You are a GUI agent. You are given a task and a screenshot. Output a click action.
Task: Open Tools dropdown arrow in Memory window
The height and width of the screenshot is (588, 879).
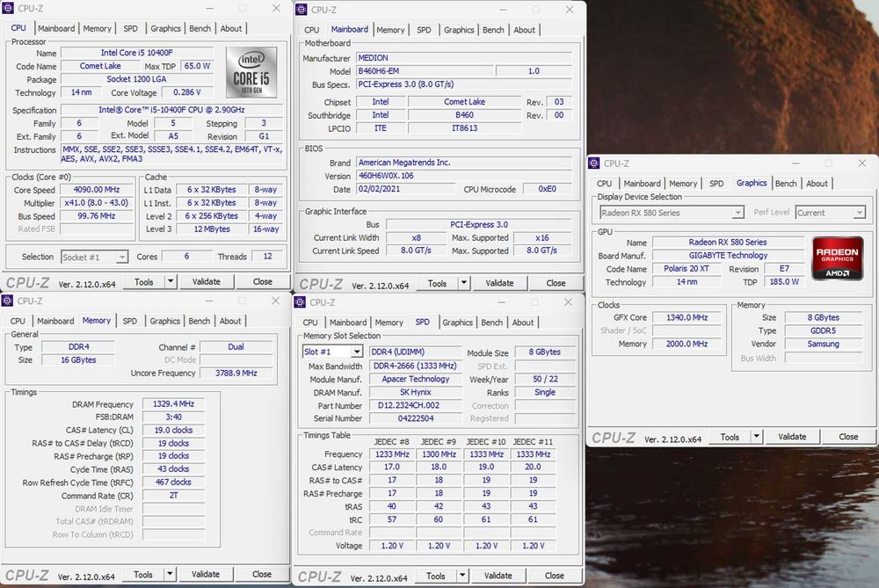170,574
